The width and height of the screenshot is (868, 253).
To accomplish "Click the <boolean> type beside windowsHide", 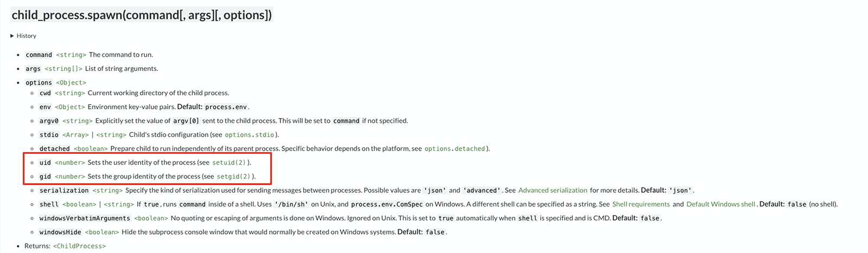I will tap(102, 232).
